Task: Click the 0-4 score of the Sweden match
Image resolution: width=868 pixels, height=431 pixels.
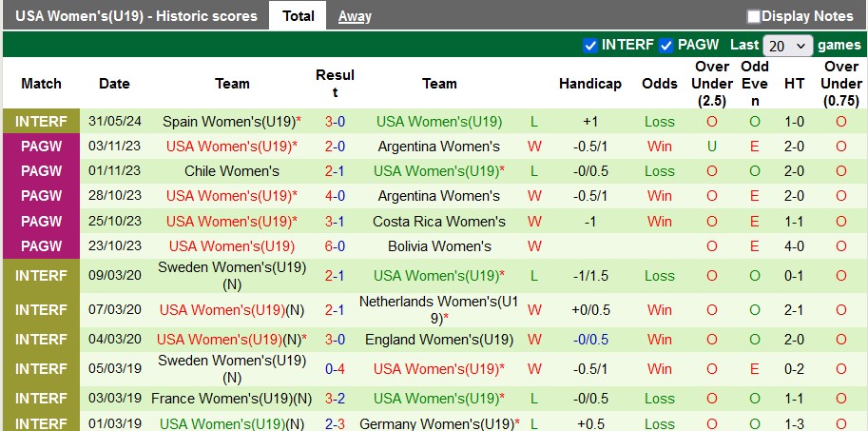Action: pyautogui.click(x=335, y=369)
